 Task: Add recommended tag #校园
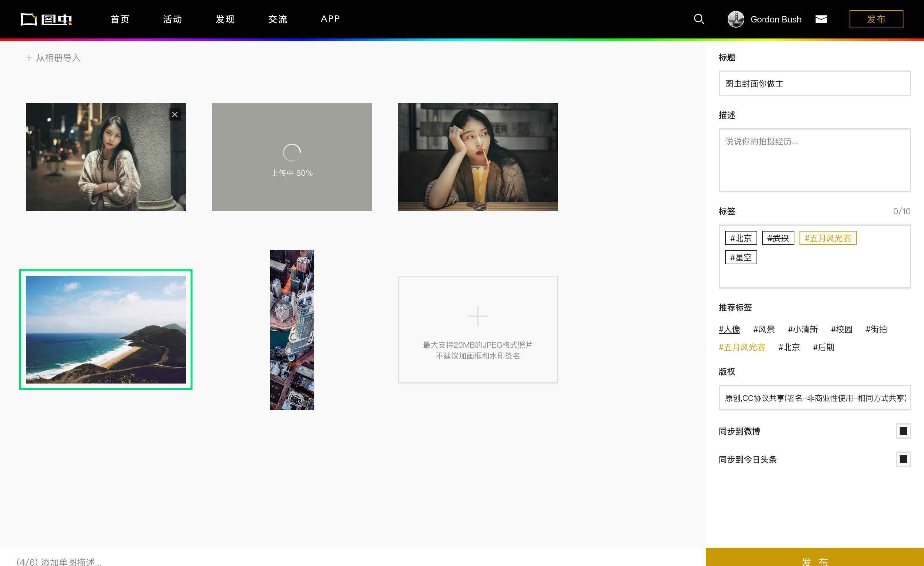[x=842, y=329]
